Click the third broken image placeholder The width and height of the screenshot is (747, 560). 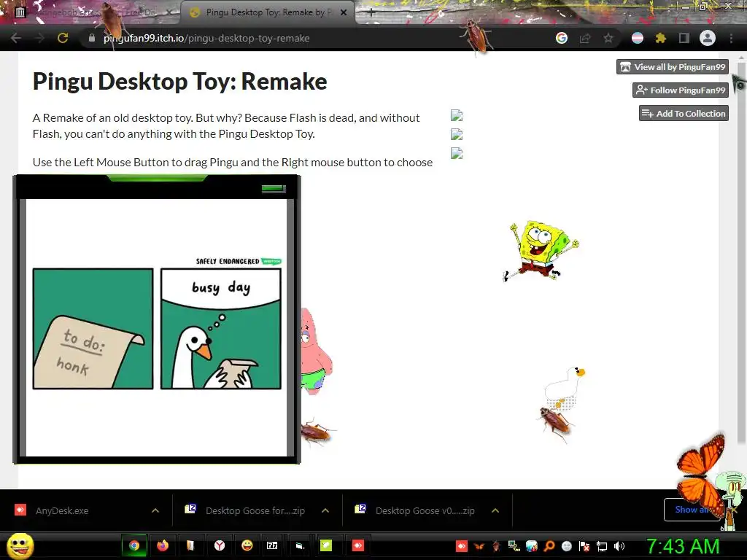[x=457, y=154]
